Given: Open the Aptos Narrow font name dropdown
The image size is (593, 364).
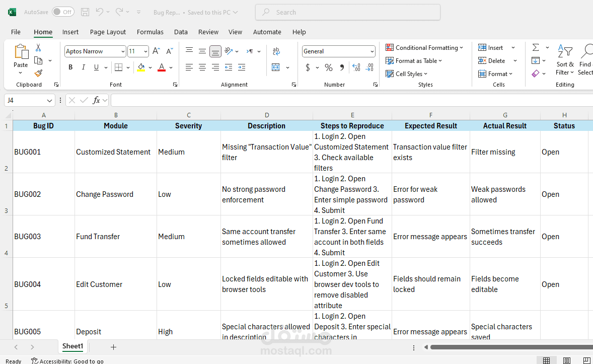Looking at the screenshot, I should coord(123,51).
